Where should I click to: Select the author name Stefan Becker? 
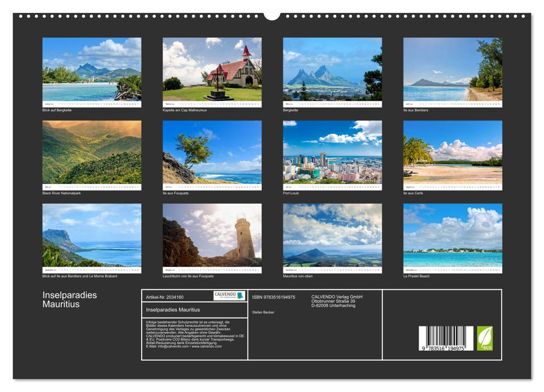263,312
